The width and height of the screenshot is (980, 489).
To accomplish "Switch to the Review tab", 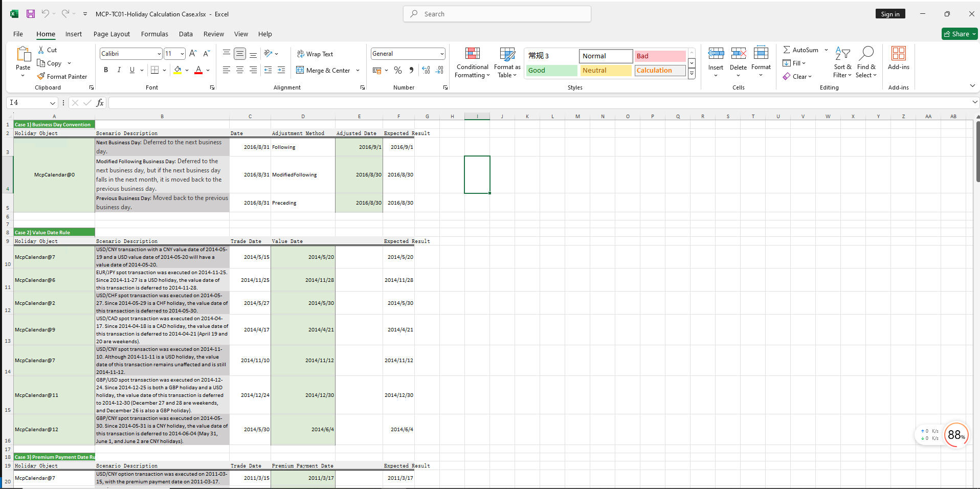I will click(214, 34).
